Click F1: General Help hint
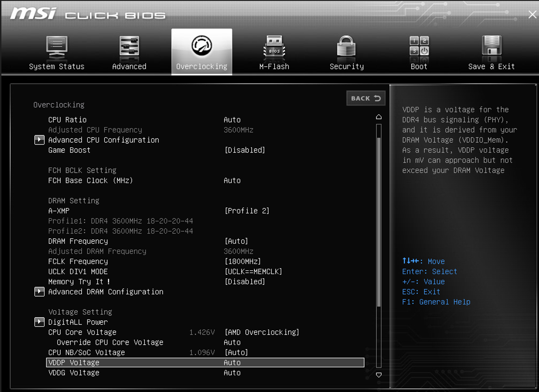539x392 pixels. tap(436, 302)
